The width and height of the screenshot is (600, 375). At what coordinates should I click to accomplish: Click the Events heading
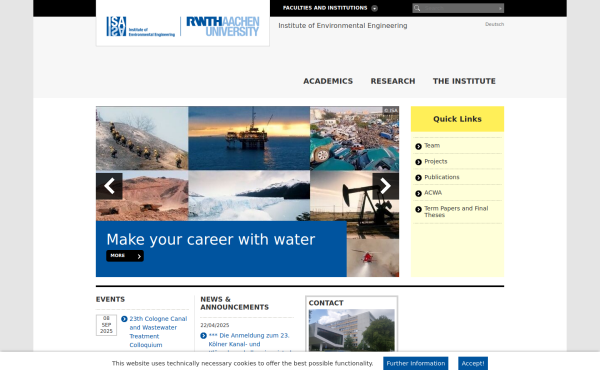coord(110,299)
